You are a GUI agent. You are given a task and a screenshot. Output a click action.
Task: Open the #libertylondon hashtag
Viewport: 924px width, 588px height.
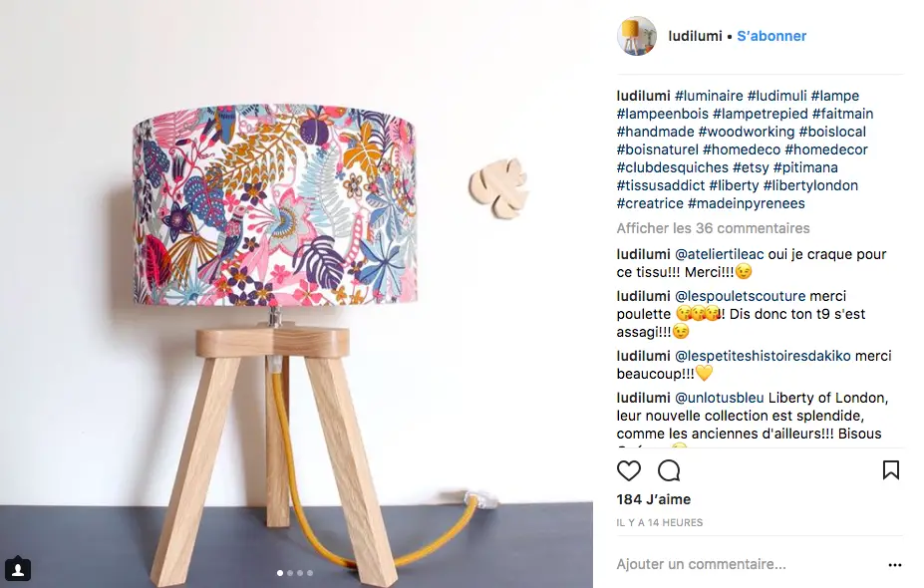click(810, 185)
